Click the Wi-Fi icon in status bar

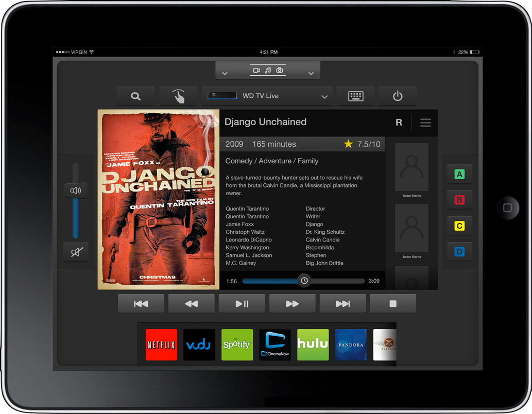pyautogui.click(x=91, y=52)
